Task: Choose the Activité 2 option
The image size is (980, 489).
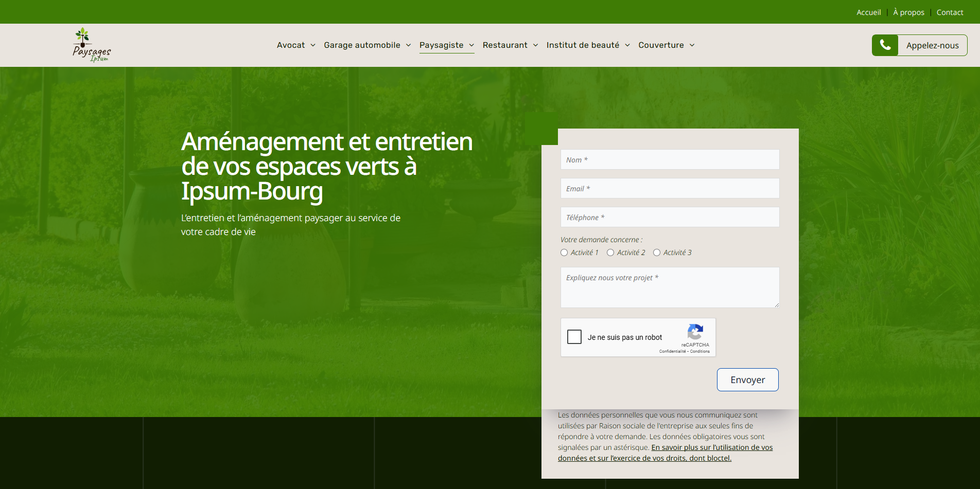Action: [610, 252]
